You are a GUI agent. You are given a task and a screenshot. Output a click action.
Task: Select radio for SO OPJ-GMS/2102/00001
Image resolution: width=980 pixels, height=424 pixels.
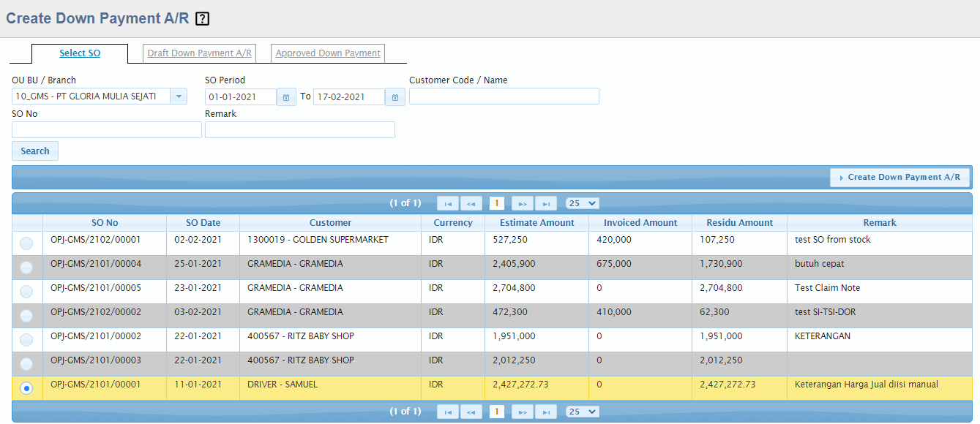coord(26,243)
